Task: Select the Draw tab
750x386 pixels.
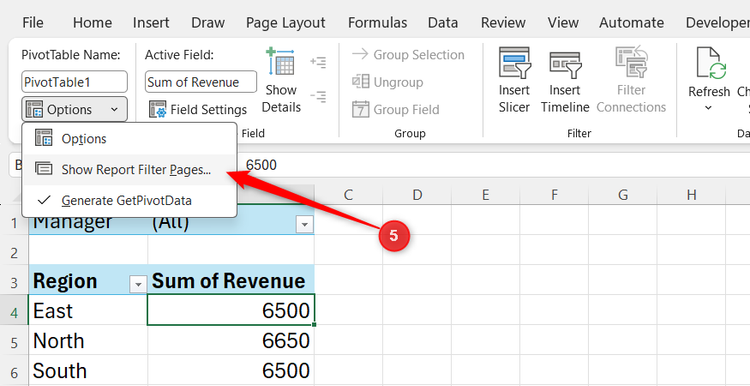Action: 208,22
